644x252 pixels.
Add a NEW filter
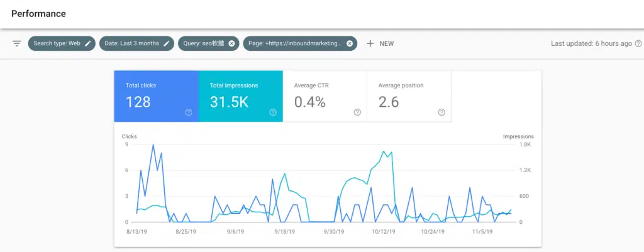380,43
